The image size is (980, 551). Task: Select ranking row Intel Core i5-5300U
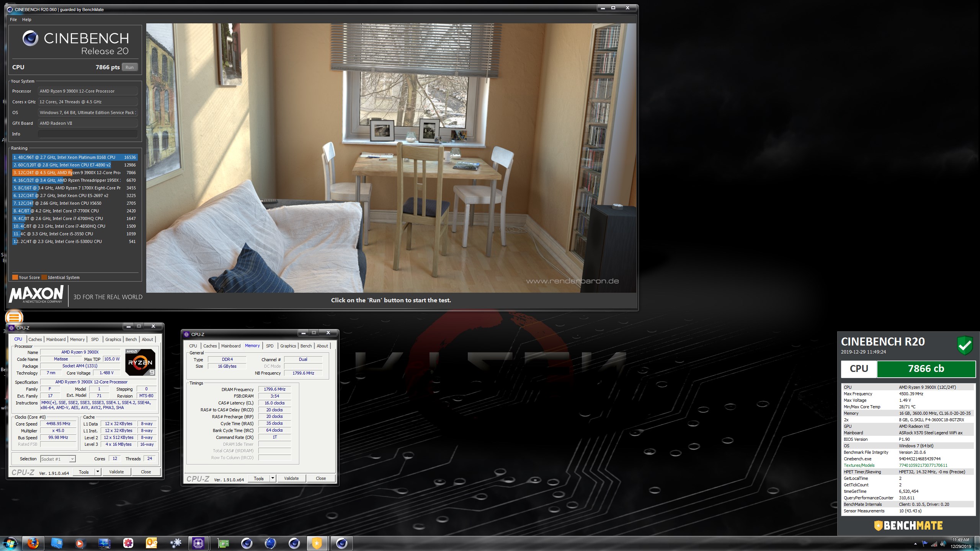click(75, 241)
